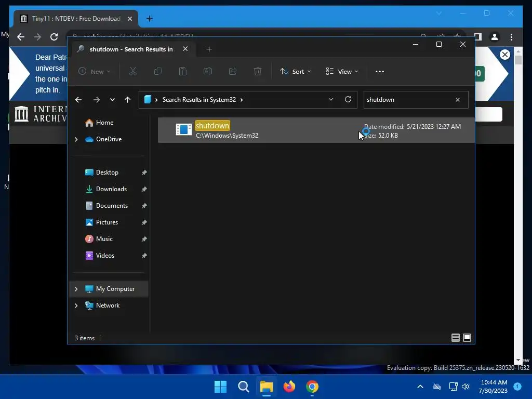Select Network in navigation pane

coord(109,305)
